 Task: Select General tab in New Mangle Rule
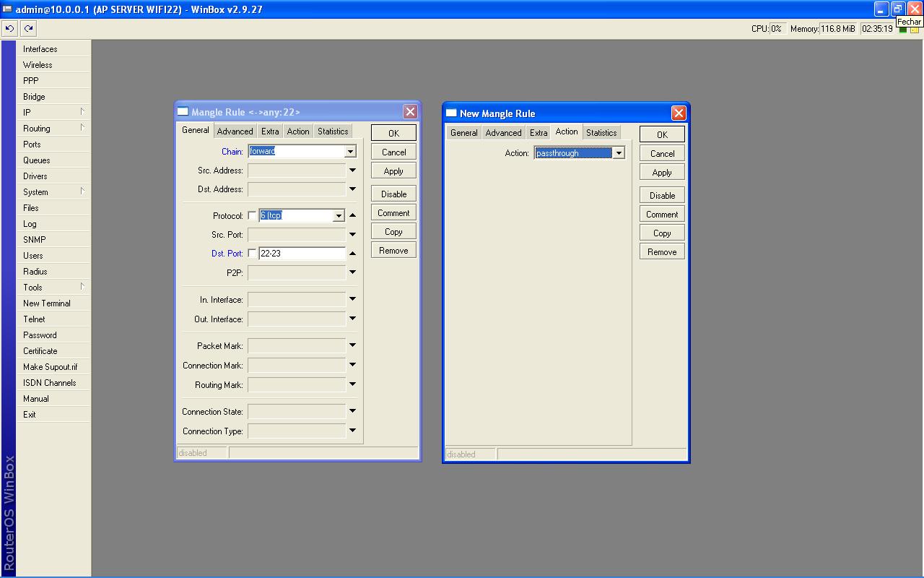pos(464,133)
